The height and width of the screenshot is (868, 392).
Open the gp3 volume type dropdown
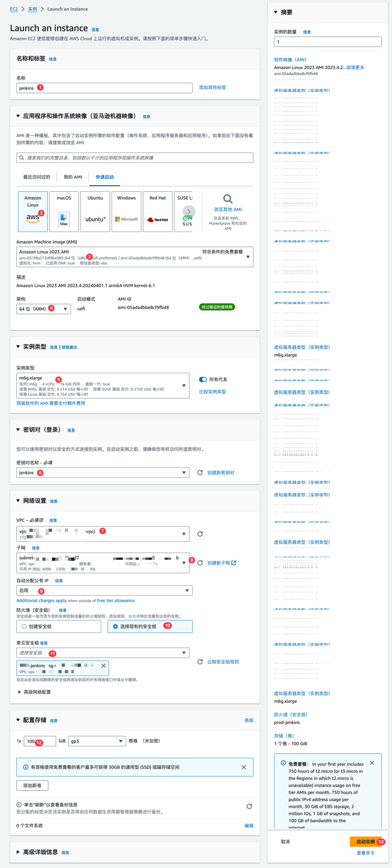(97, 741)
